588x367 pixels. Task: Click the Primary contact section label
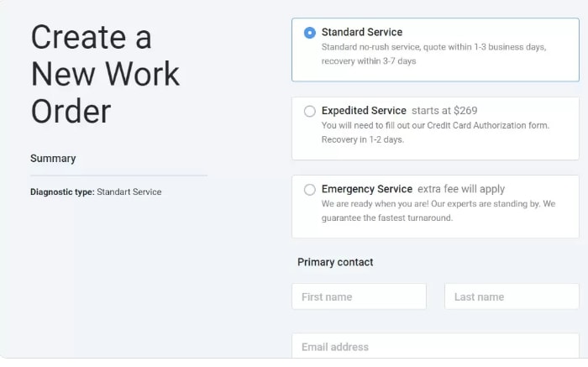pyautogui.click(x=335, y=262)
